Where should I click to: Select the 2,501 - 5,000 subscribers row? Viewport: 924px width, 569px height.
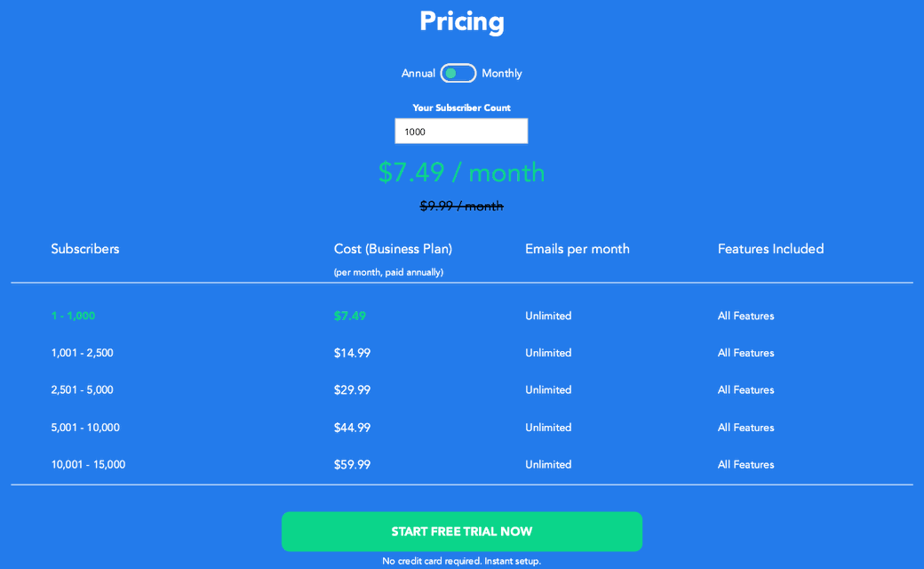tap(82, 390)
